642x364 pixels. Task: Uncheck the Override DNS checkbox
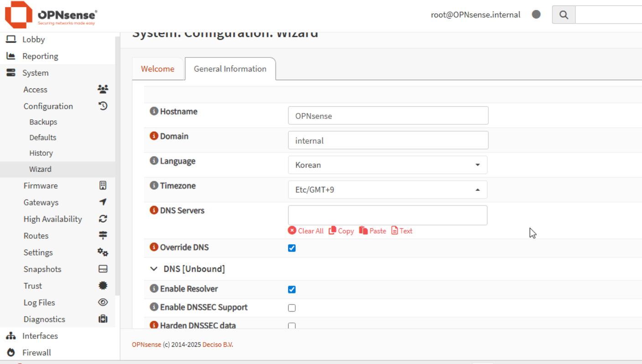point(292,248)
